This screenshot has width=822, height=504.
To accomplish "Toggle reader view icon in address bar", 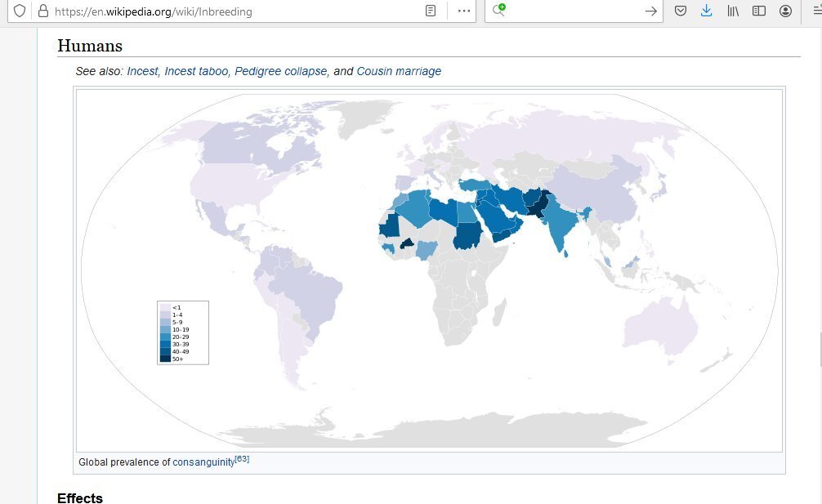I will 431,11.
